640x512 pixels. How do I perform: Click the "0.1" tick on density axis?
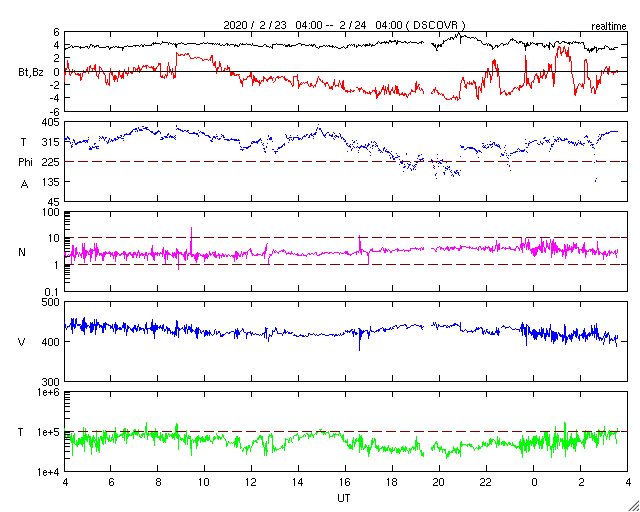coord(52,292)
